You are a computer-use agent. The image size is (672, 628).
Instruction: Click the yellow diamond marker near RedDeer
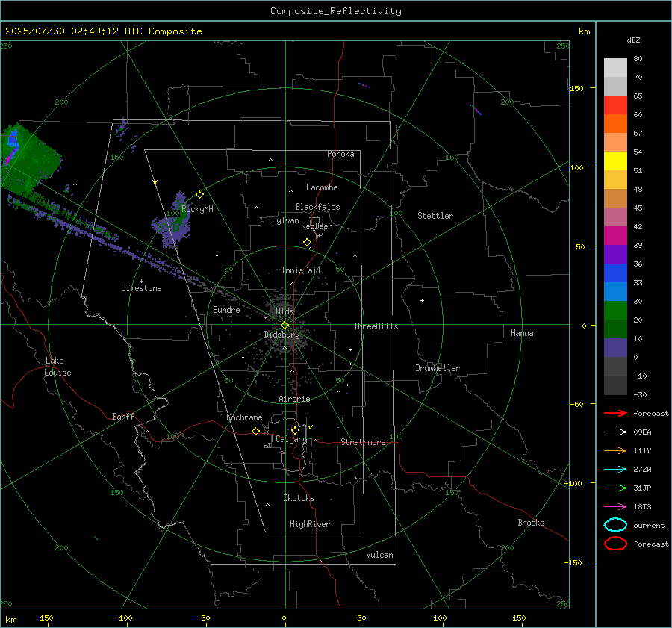308,243
